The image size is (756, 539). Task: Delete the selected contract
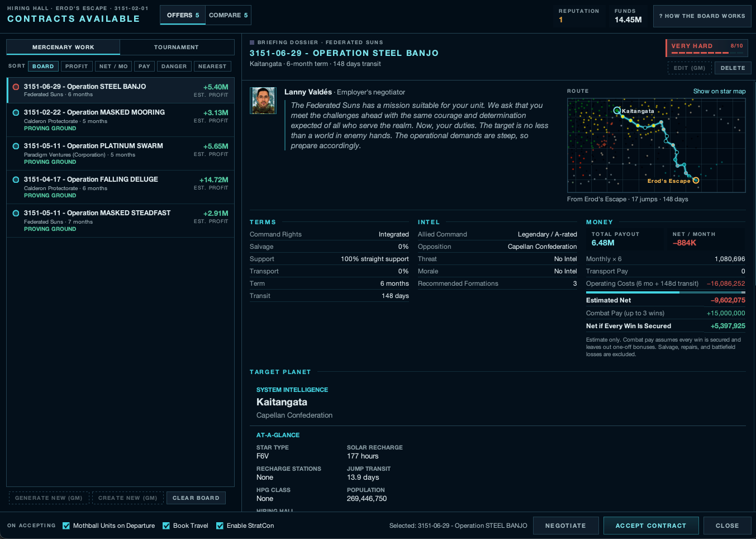coord(733,68)
